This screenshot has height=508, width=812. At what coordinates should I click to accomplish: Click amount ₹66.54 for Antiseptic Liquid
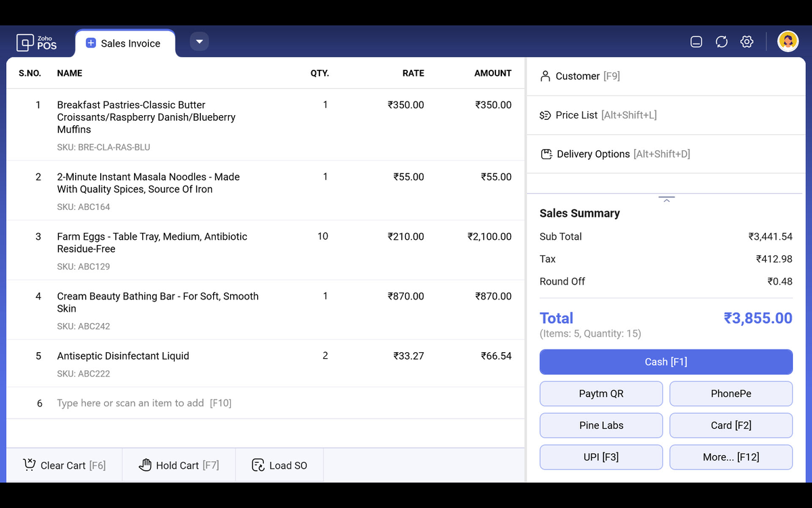coord(496,356)
